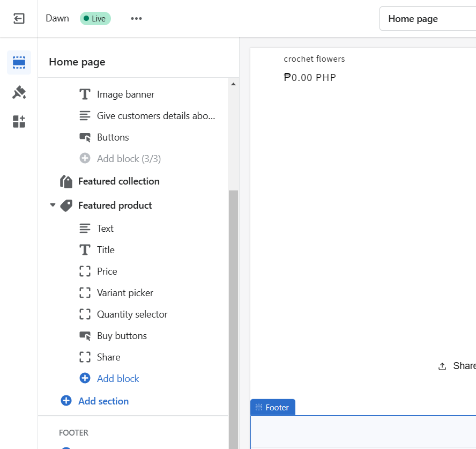The height and width of the screenshot is (449, 476).
Task: Click the ₱0.00 PHP price in preview
Action: tap(310, 77)
